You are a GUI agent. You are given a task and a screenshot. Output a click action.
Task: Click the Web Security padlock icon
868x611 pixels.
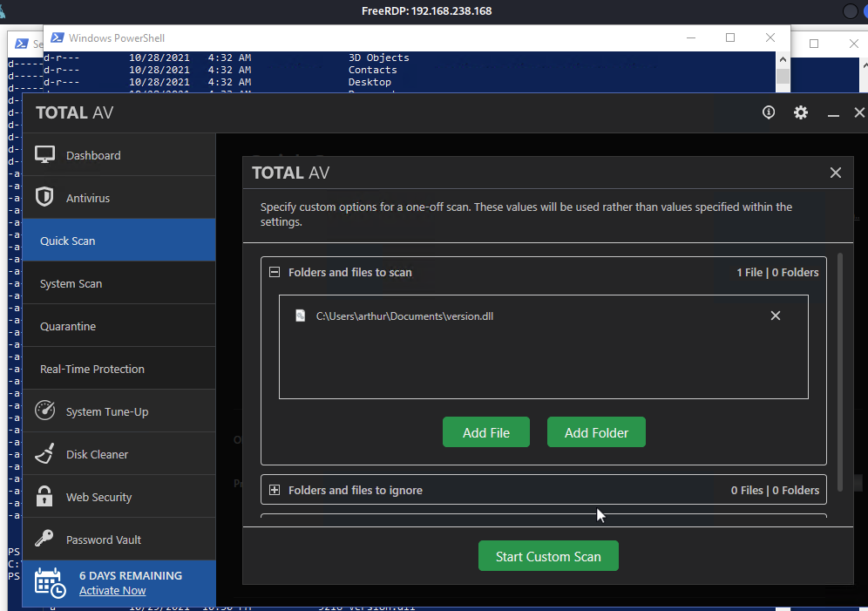(45, 497)
